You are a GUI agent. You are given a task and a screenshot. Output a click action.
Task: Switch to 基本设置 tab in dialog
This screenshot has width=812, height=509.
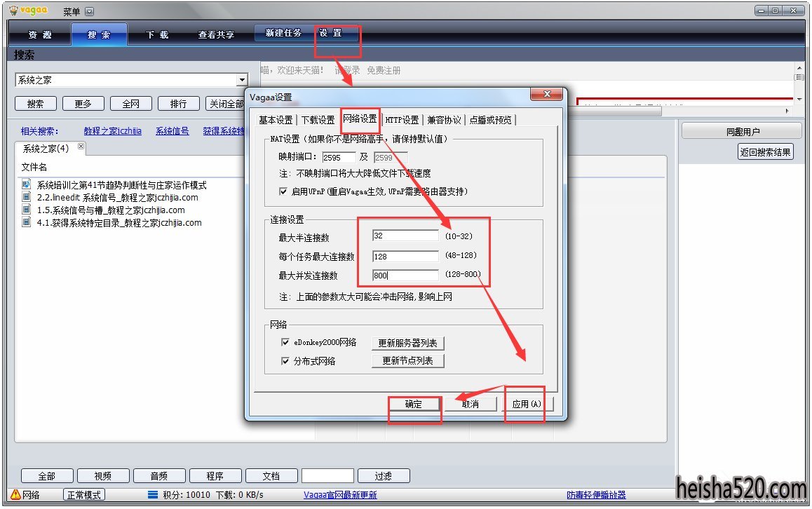[x=276, y=120]
